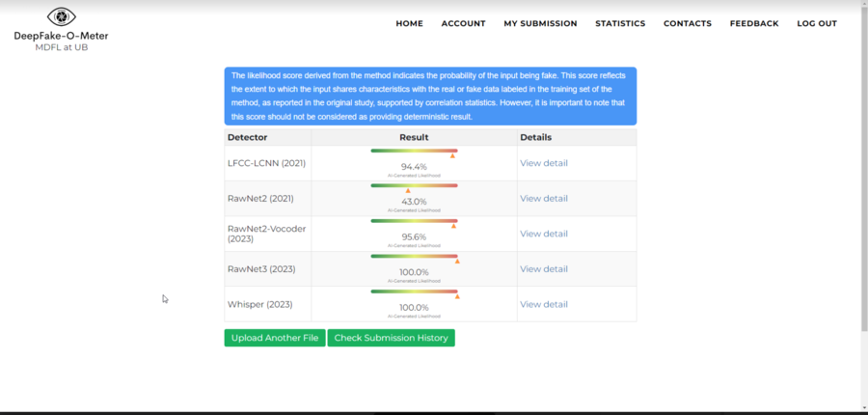Click the DeepFake-O-Meter eye logo

61,16
